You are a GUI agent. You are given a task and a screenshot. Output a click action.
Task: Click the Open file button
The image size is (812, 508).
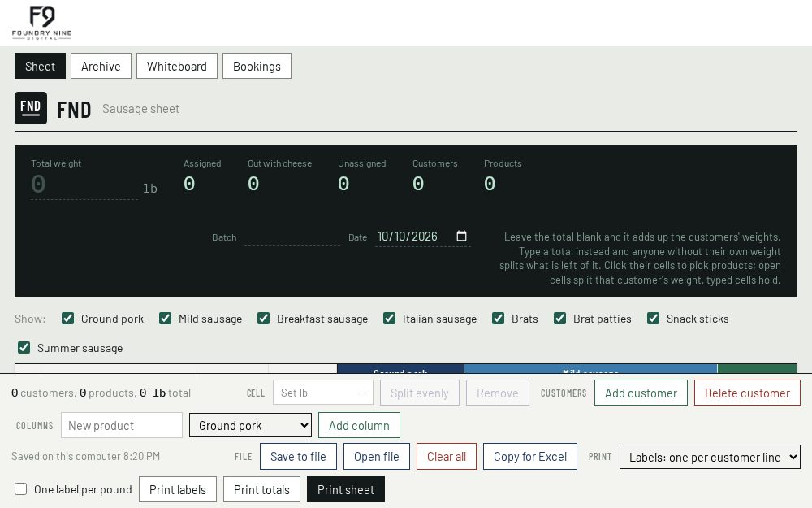[x=377, y=456]
